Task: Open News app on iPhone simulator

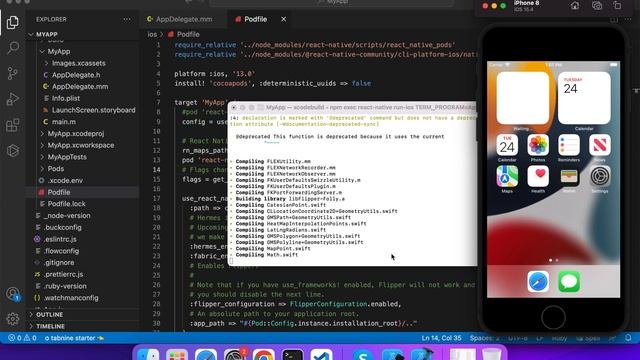Action: pos(600,145)
